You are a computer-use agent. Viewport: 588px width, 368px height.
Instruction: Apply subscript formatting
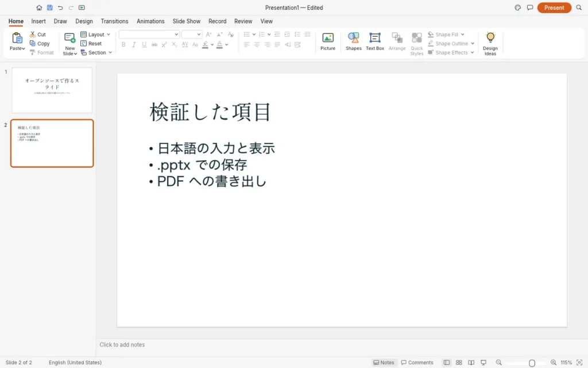click(x=175, y=45)
